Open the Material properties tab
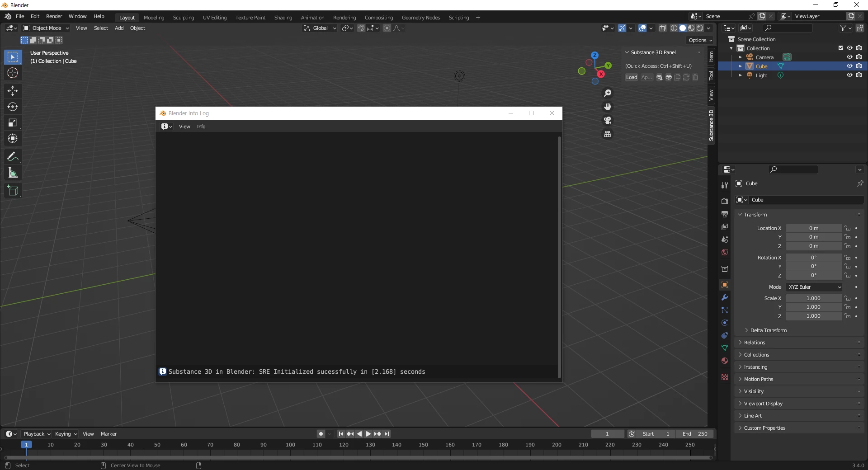This screenshot has height=470, width=868. coord(725,361)
